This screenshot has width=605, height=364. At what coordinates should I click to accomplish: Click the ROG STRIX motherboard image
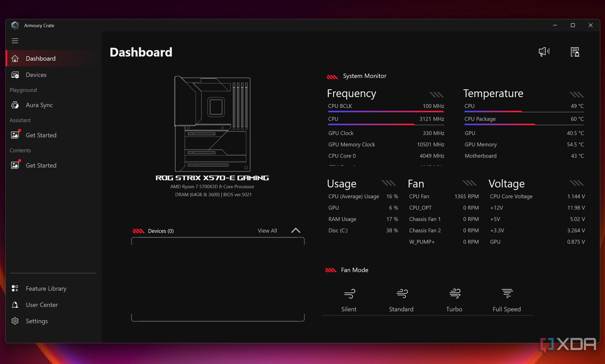coord(212,124)
